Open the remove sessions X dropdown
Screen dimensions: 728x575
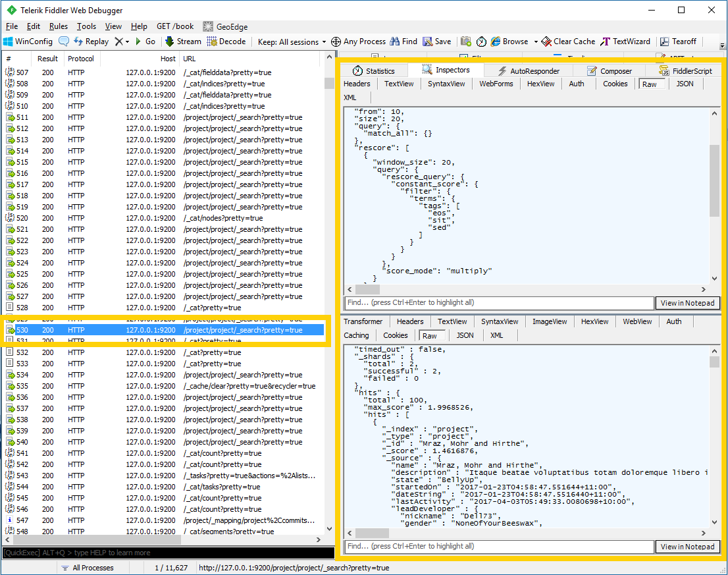coord(127,41)
